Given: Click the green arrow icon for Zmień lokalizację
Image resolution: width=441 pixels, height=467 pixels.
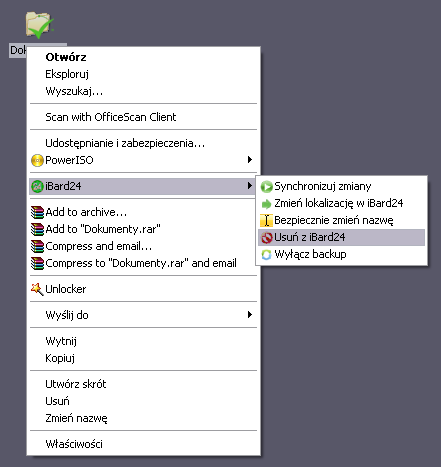Looking at the screenshot, I should pos(266,204).
